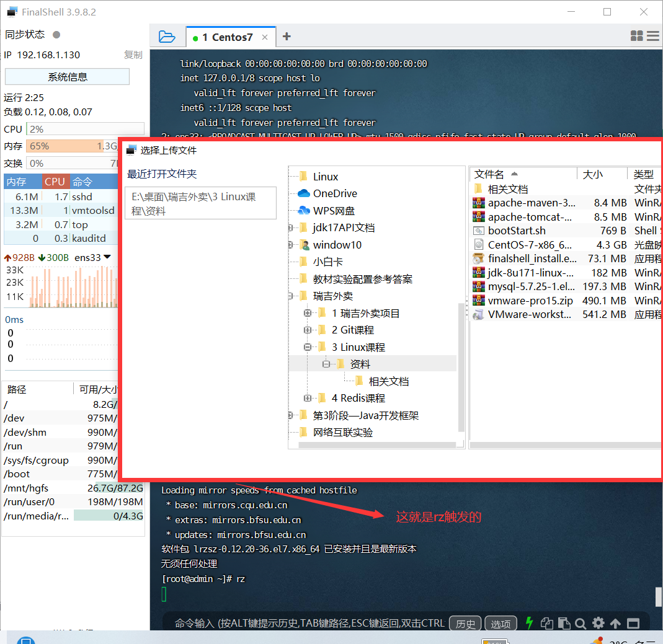The height and width of the screenshot is (644, 663).
Task: Collapse the 瑞吉外卖 folder
Action: (x=290, y=296)
